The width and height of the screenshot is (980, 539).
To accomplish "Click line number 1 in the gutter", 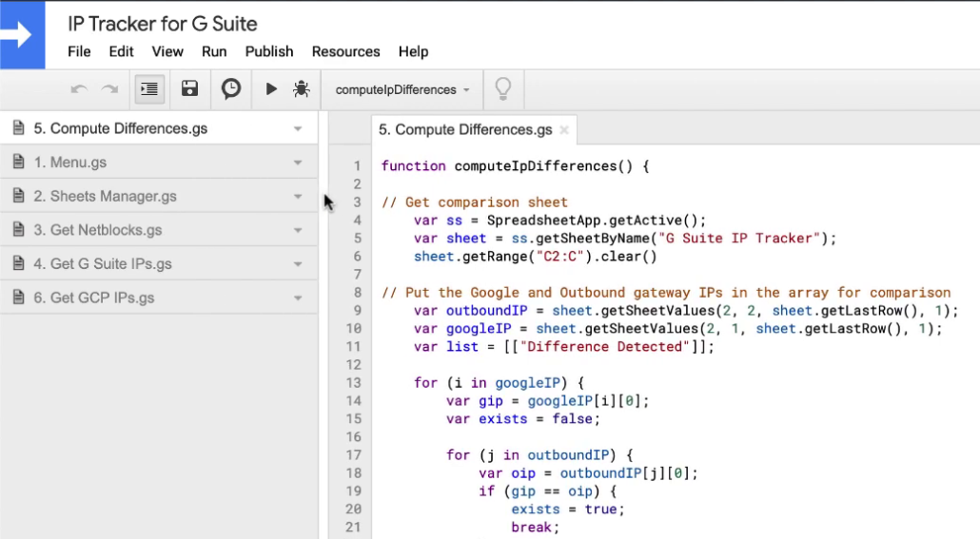I will [357, 166].
